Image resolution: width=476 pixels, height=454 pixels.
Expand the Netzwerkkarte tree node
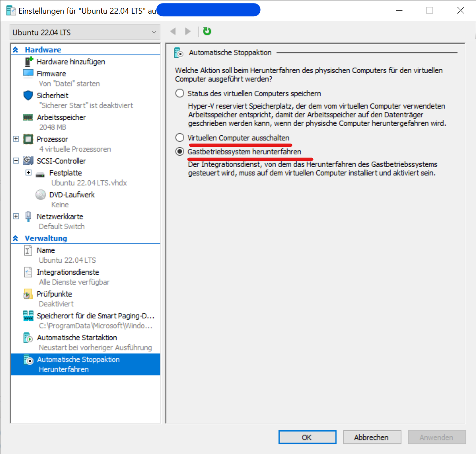(16, 216)
